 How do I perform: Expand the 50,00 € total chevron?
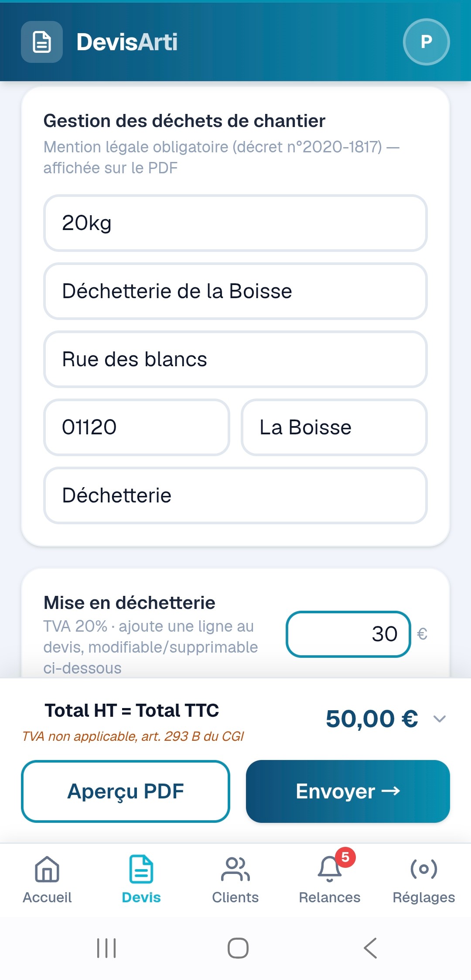click(x=440, y=719)
